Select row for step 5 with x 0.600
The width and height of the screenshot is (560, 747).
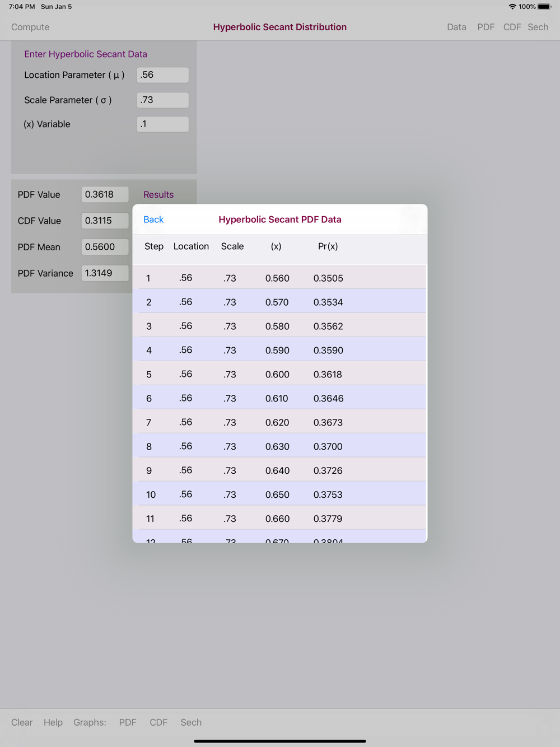pos(282,373)
